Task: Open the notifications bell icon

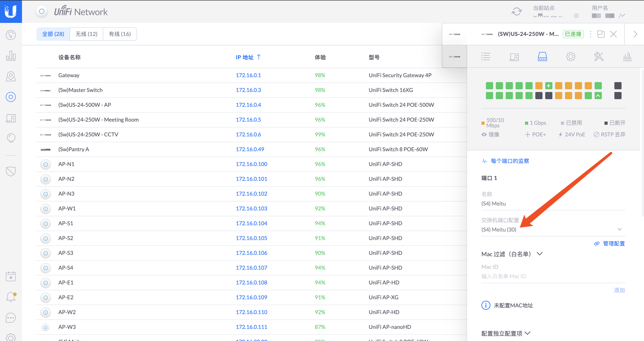Action: click(11, 297)
